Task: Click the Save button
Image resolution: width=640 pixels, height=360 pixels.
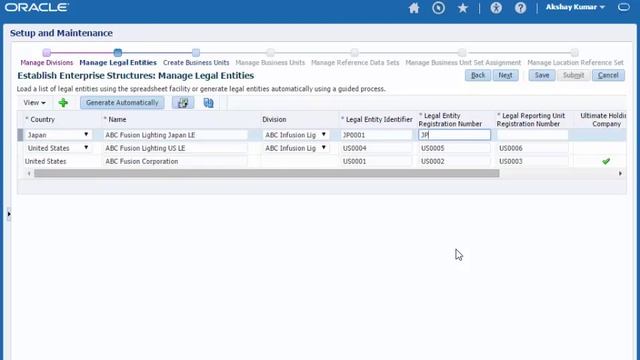Action: (x=542, y=75)
